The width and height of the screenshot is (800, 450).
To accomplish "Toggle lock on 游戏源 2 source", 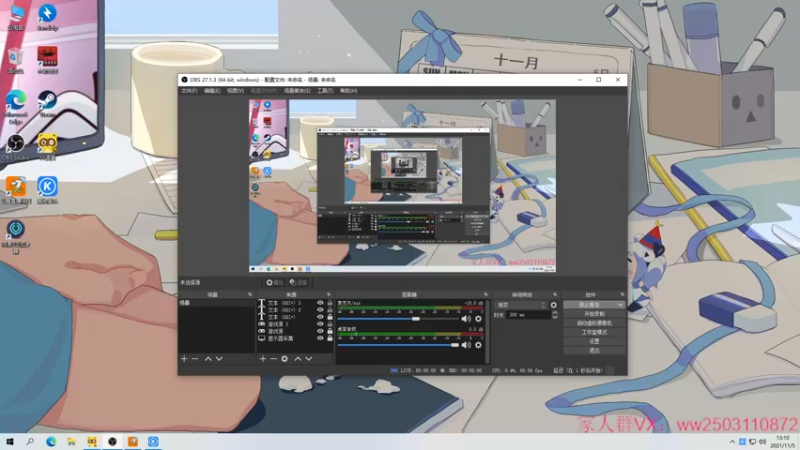I will coord(330,324).
